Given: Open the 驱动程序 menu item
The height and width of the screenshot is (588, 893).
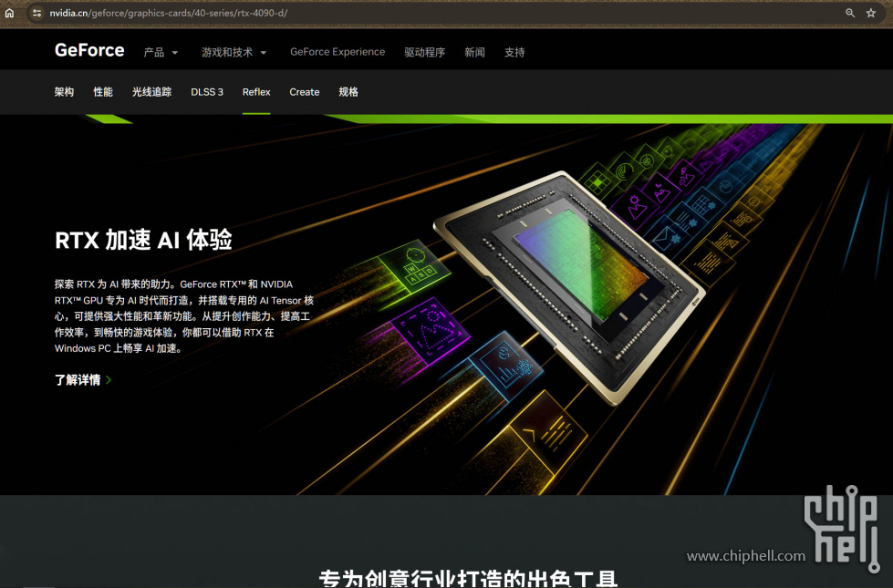Looking at the screenshot, I should 424,52.
